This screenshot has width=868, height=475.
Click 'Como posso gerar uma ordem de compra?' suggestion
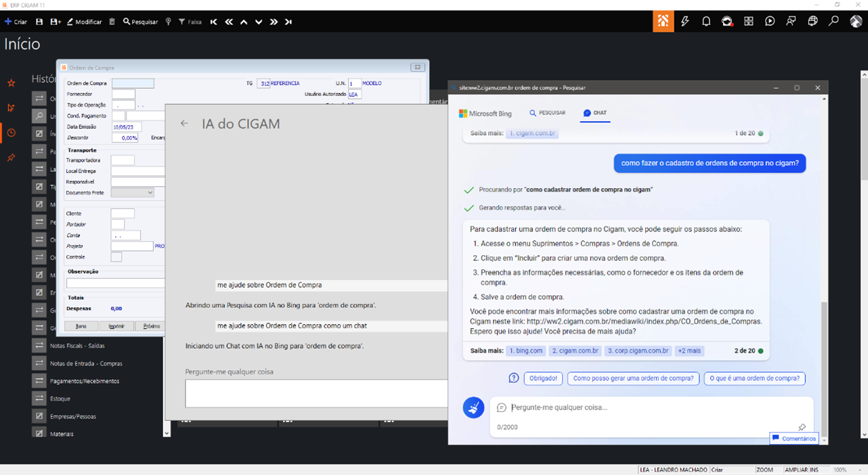coord(633,378)
